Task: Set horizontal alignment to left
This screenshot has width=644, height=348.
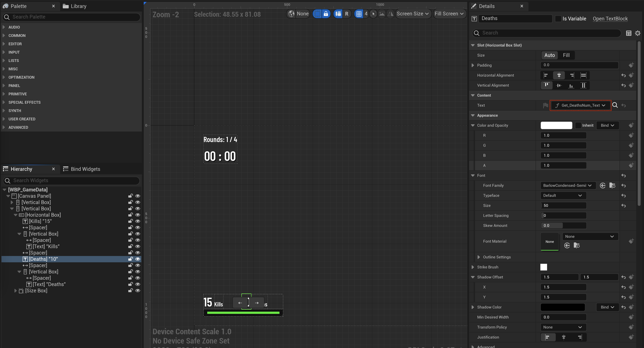Action: (x=546, y=75)
